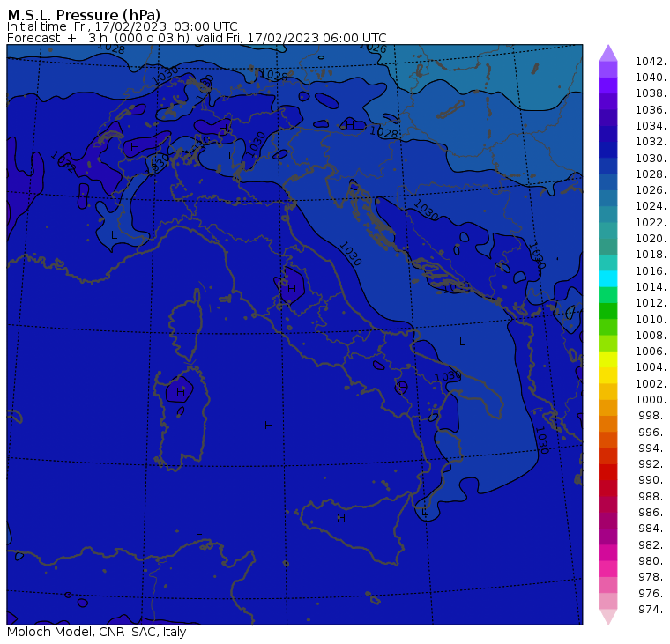Click the L marker at Calabria's toe
670x644 pixels.
pyautogui.click(x=424, y=512)
